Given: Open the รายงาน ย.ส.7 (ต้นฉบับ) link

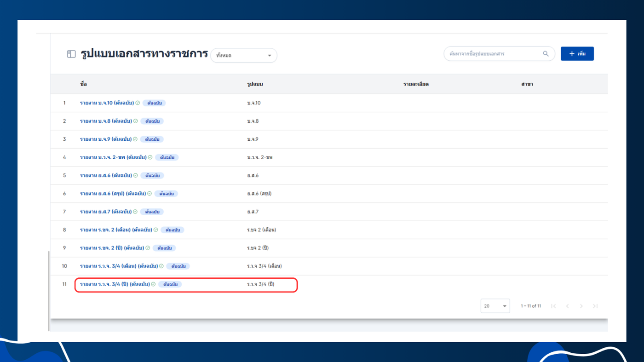Looking at the screenshot, I should pos(106,212).
